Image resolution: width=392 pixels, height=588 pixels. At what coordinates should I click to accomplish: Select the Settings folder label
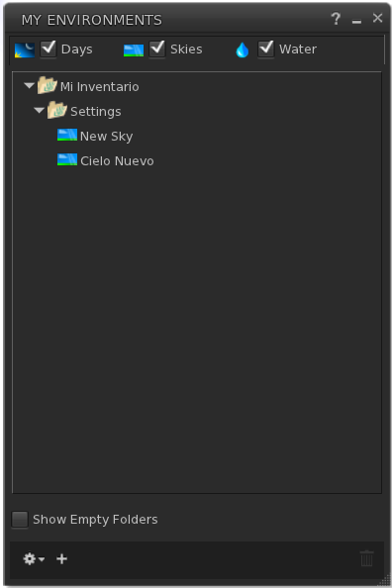click(96, 112)
